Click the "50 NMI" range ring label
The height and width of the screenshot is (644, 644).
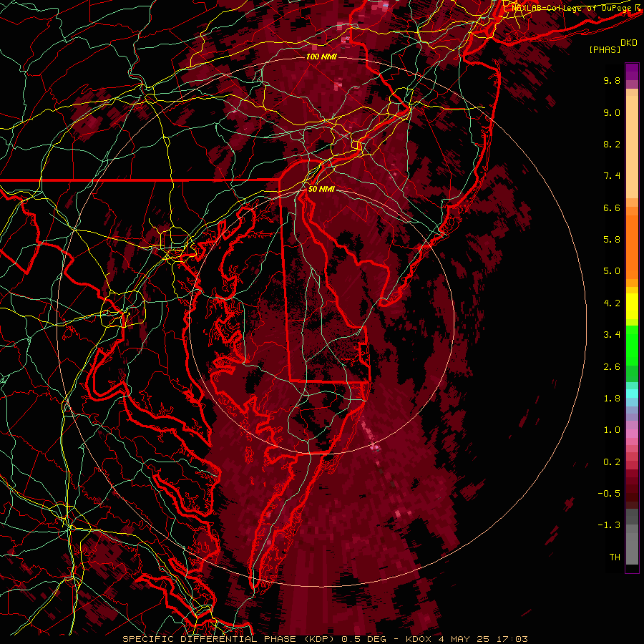tap(321, 190)
